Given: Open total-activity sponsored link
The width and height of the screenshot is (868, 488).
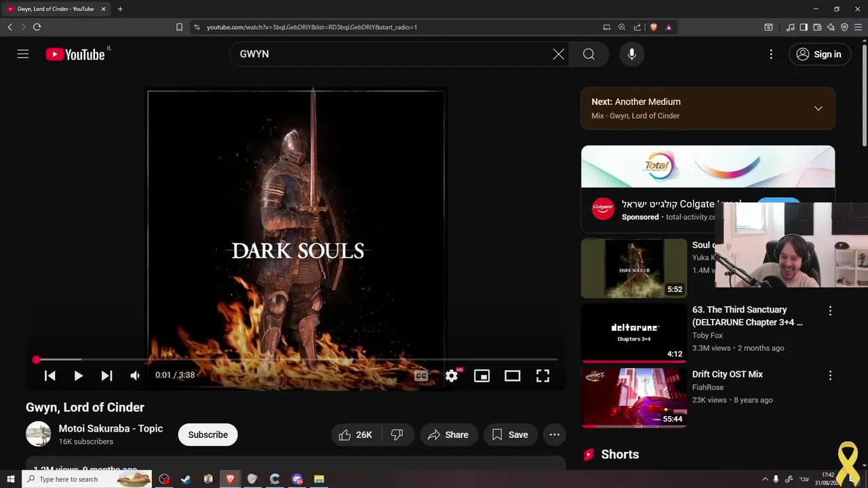Looking at the screenshot, I should click(x=690, y=217).
